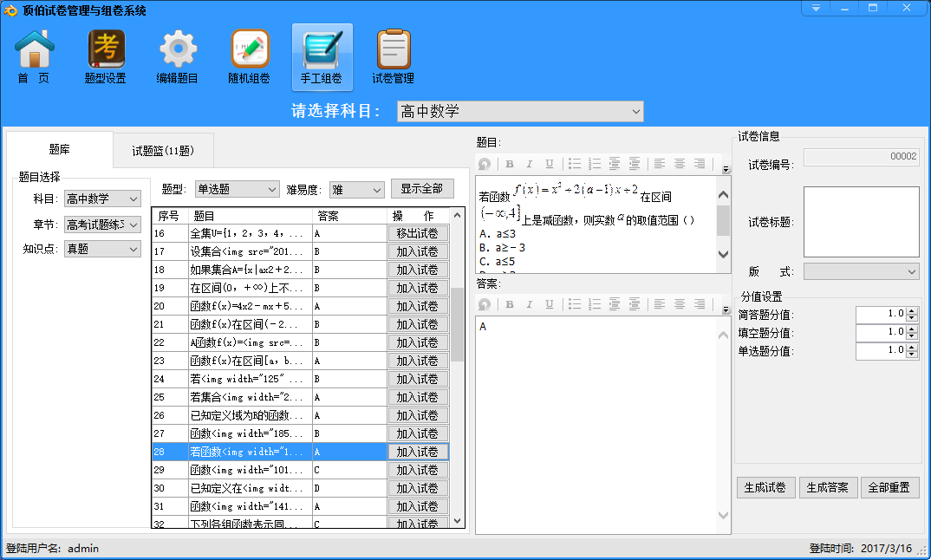
Task: Click 移出试卷 for question 16
Action: [418, 233]
